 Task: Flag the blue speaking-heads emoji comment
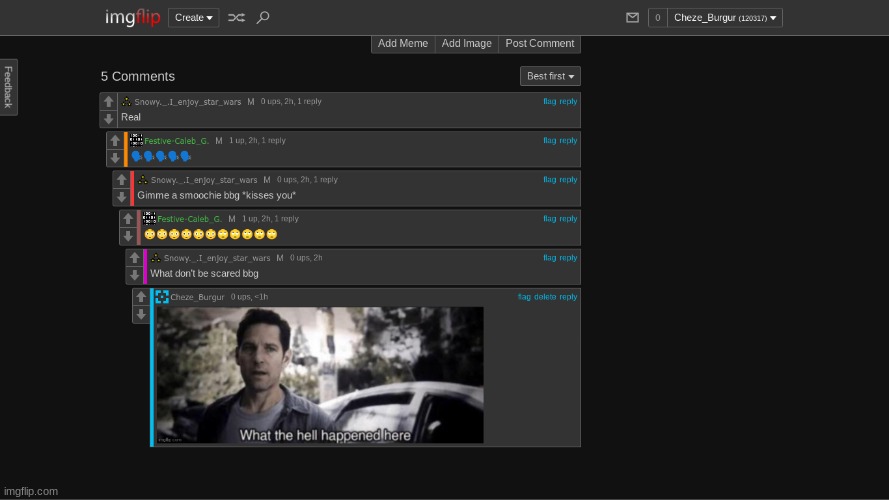click(549, 141)
